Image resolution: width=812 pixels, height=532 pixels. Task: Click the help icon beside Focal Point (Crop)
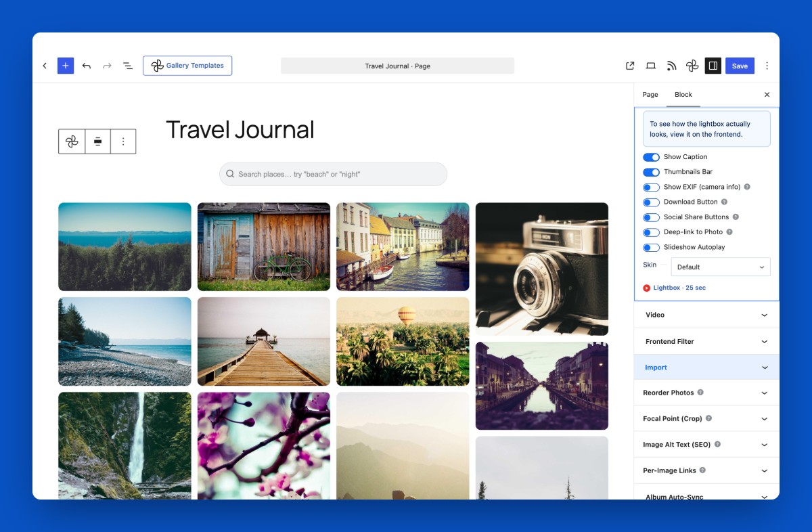click(x=708, y=418)
